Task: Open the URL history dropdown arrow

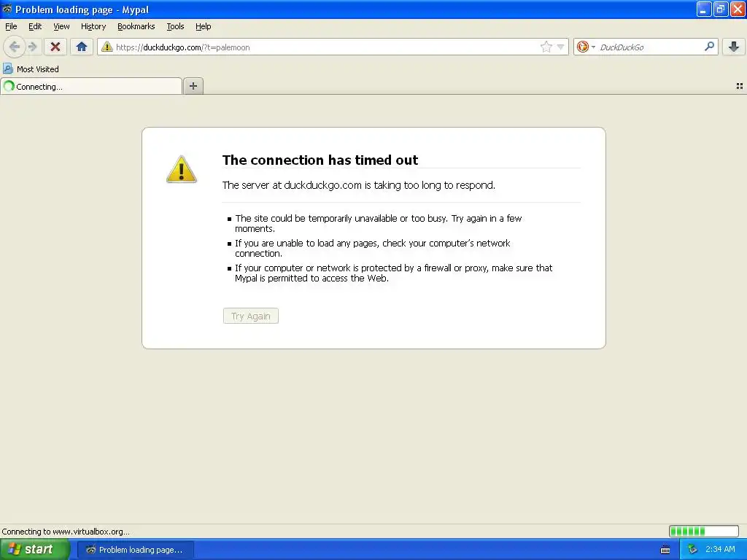Action: 561,47
